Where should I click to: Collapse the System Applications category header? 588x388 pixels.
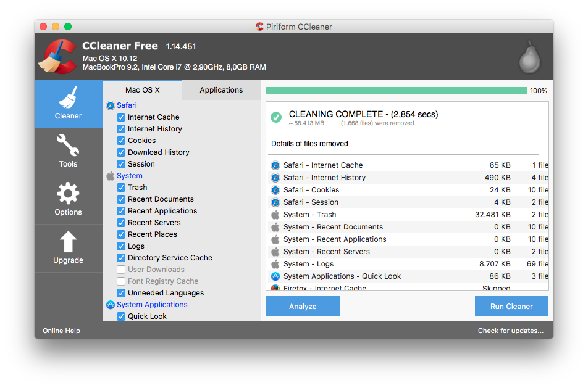pyautogui.click(x=151, y=305)
